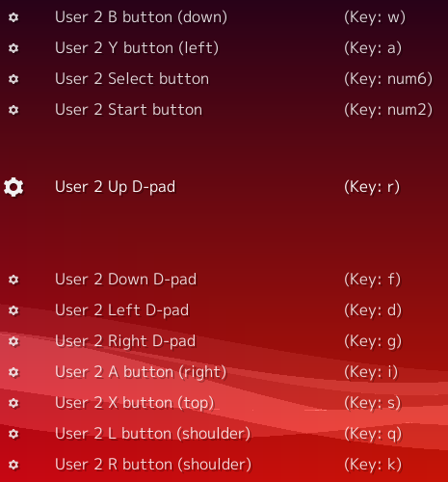This screenshot has height=482, width=448.
Task: Click the (Key: g) binding value
Action: (373, 341)
